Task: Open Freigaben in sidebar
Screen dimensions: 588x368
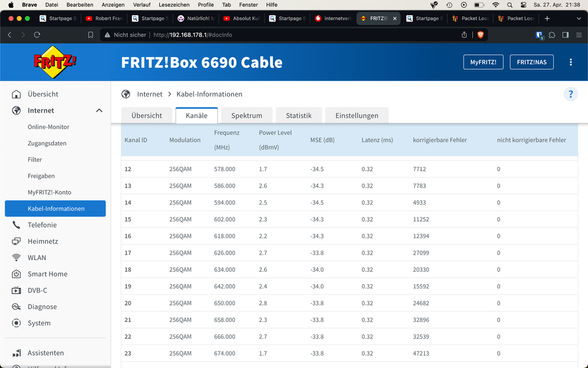Action: [x=41, y=176]
